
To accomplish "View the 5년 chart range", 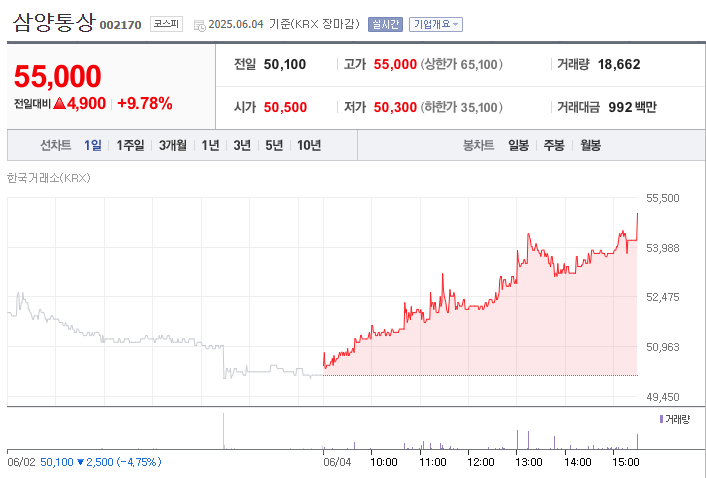I will pyautogui.click(x=274, y=146).
